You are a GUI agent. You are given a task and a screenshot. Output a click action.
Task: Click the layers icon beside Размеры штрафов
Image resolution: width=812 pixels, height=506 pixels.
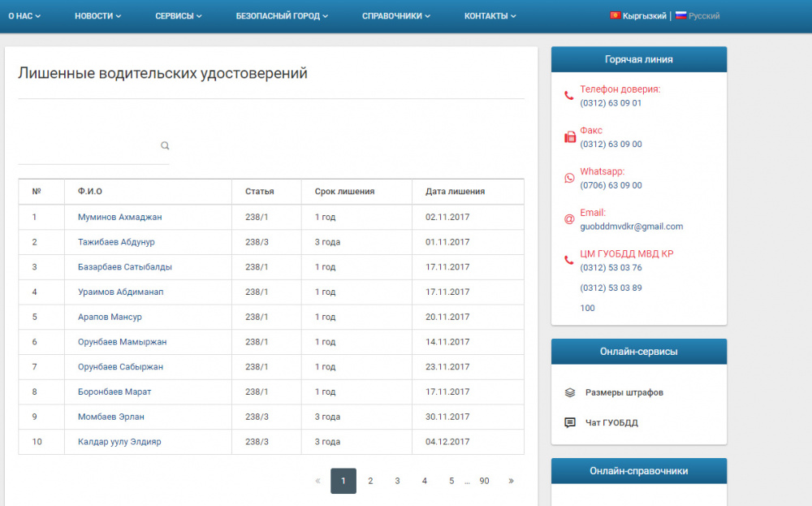tap(570, 392)
